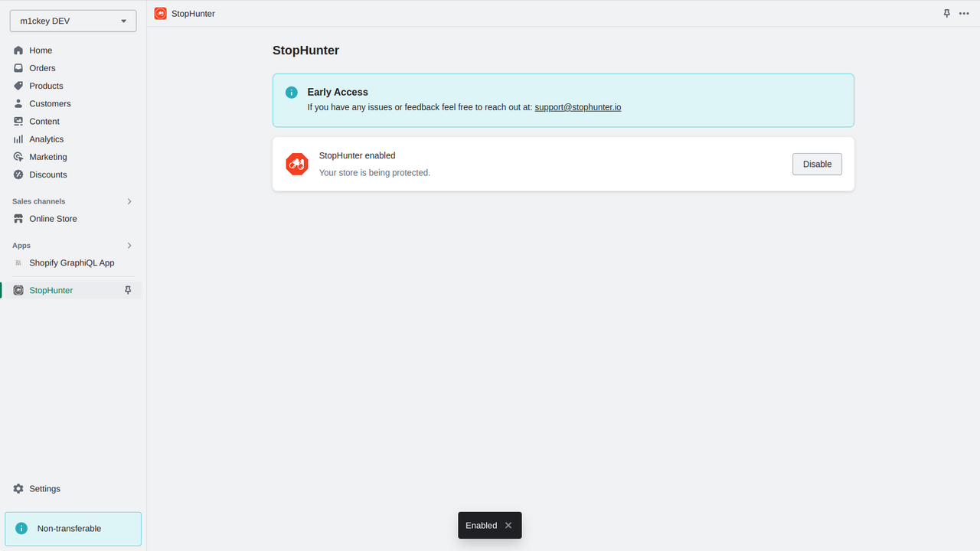The width and height of the screenshot is (980, 551).
Task: Dismiss the Enabled toast notification
Action: (x=508, y=526)
